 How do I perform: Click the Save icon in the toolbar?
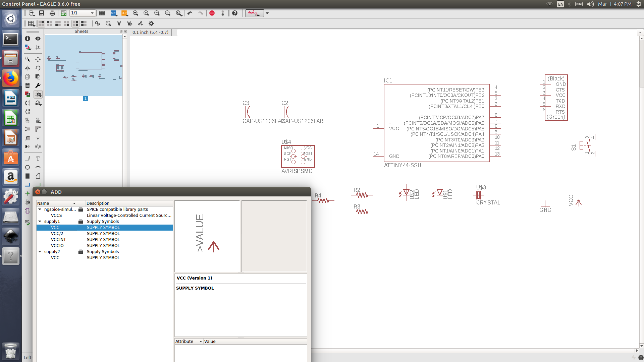coord(42,13)
